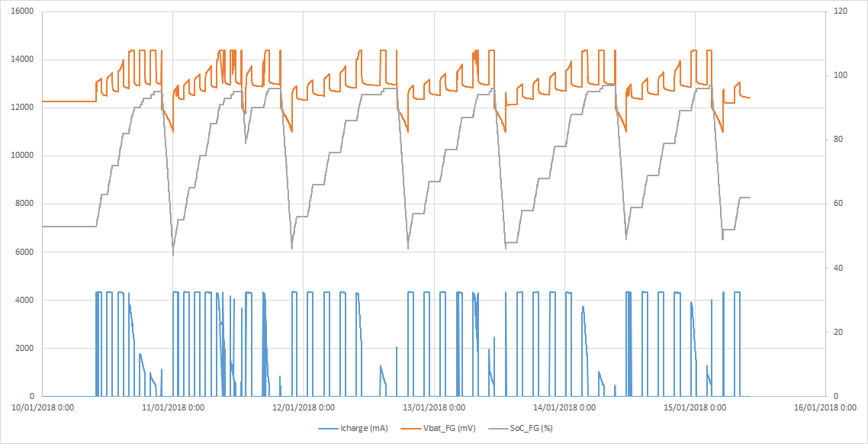Click the 13/01/2018 0:00 date label
The height and width of the screenshot is (444, 868).
pyautogui.click(x=434, y=408)
